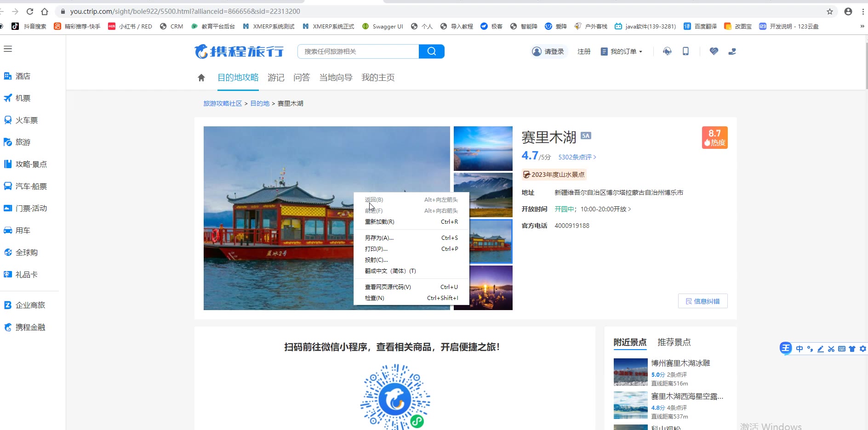Click the browser reload button

click(30, 11)
